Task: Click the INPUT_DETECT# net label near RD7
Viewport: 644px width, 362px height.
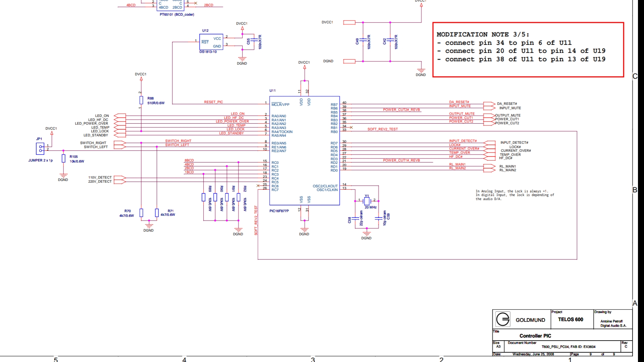Action: (x=463, y=141)
